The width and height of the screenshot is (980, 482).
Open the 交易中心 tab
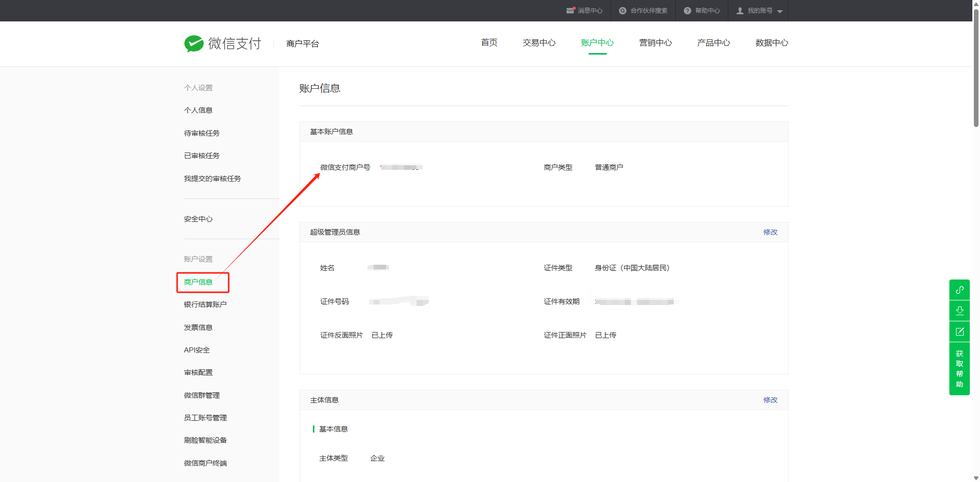coord(538,43)
